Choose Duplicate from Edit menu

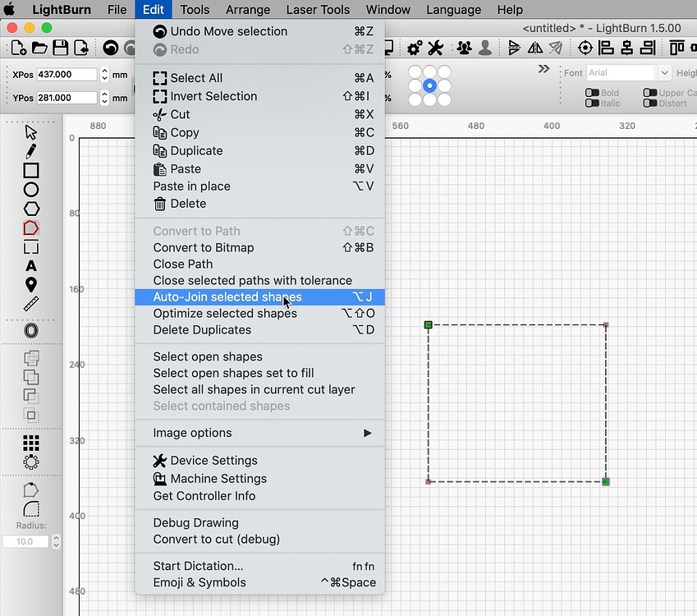259,151
